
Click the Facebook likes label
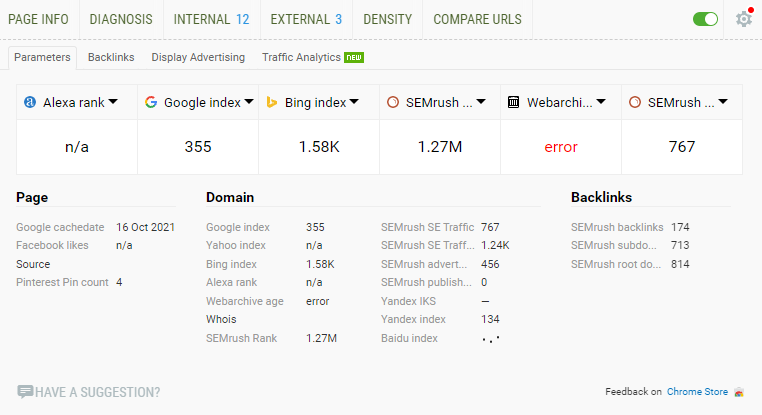(52, 245)
